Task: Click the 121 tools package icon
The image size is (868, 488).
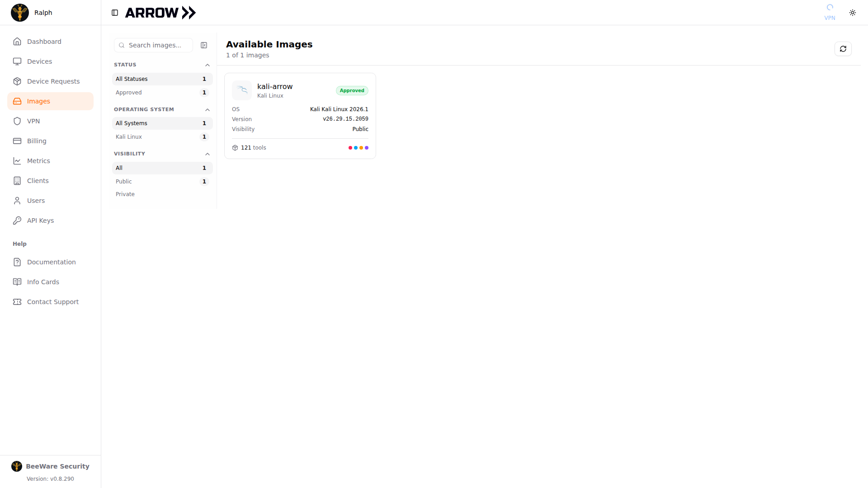Action: [235, 148]
